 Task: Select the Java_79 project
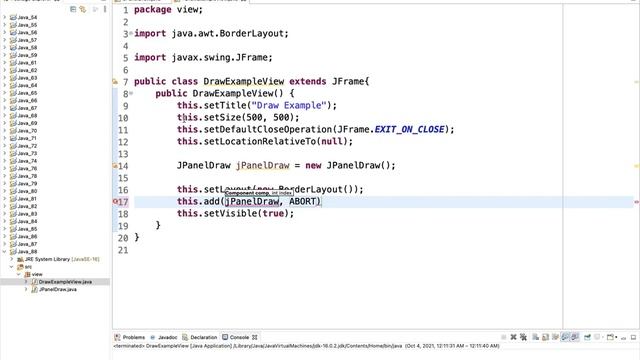27,183
